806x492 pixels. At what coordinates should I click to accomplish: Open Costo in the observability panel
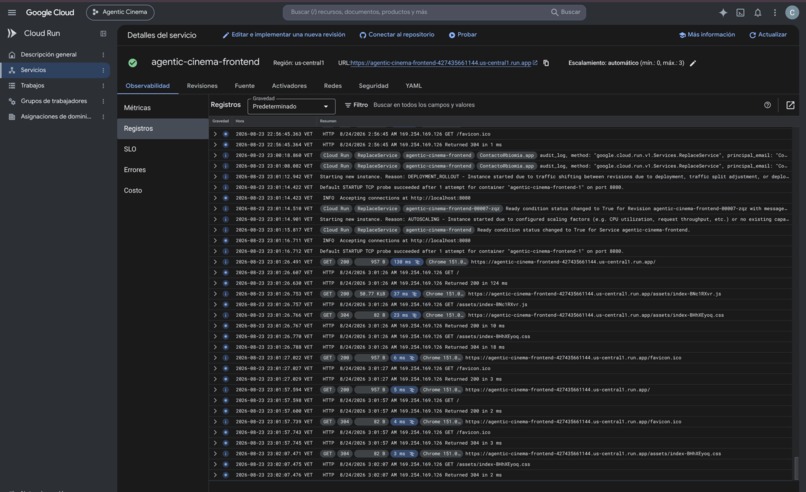[162, 190]
